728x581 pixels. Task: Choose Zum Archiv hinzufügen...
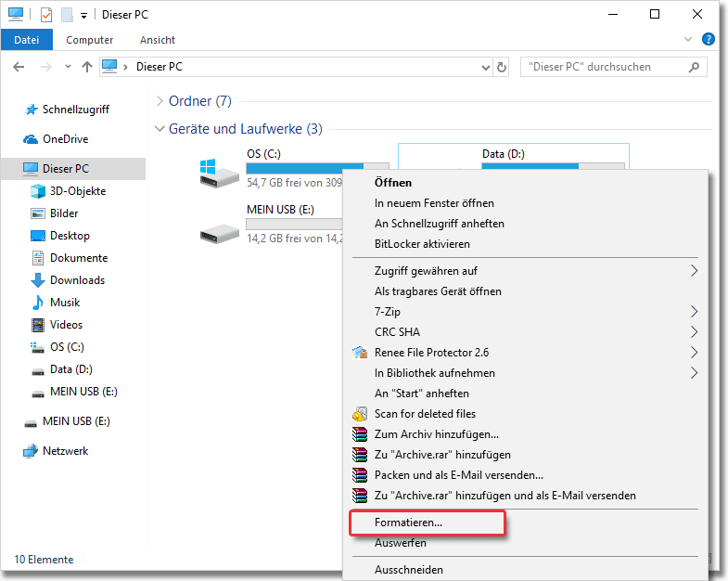tap(525, 434)
